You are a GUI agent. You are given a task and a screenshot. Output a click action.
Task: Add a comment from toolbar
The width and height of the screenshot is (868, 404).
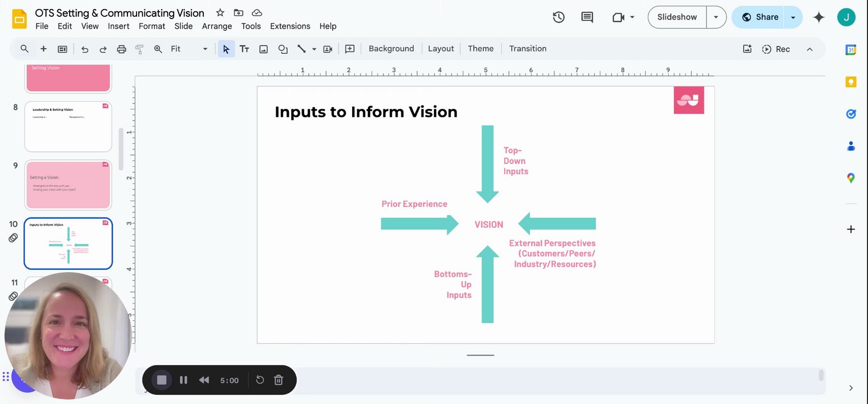350,49
